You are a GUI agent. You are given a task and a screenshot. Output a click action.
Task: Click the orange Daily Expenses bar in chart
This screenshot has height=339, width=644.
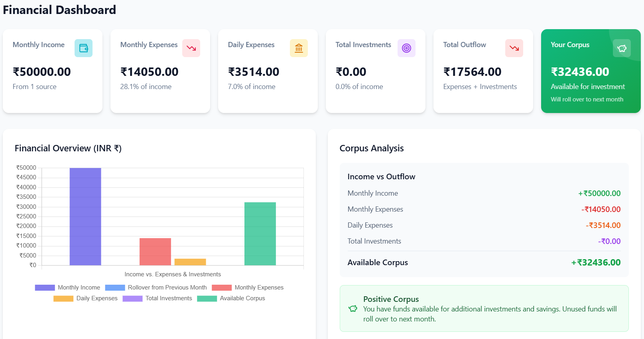pos(190,262)
